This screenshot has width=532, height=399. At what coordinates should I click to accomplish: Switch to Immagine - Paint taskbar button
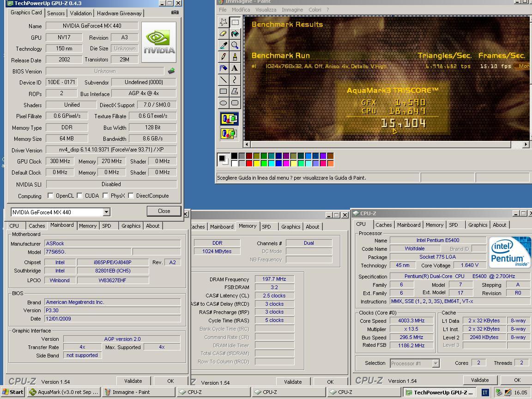[139, 392]
